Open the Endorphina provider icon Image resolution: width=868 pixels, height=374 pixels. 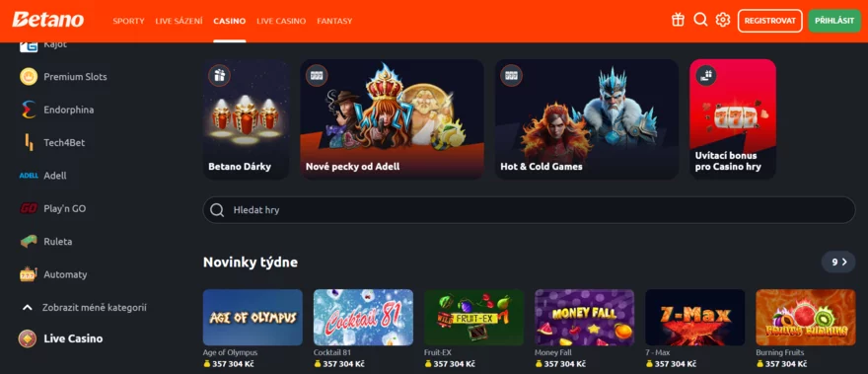[x=29, y=110]
